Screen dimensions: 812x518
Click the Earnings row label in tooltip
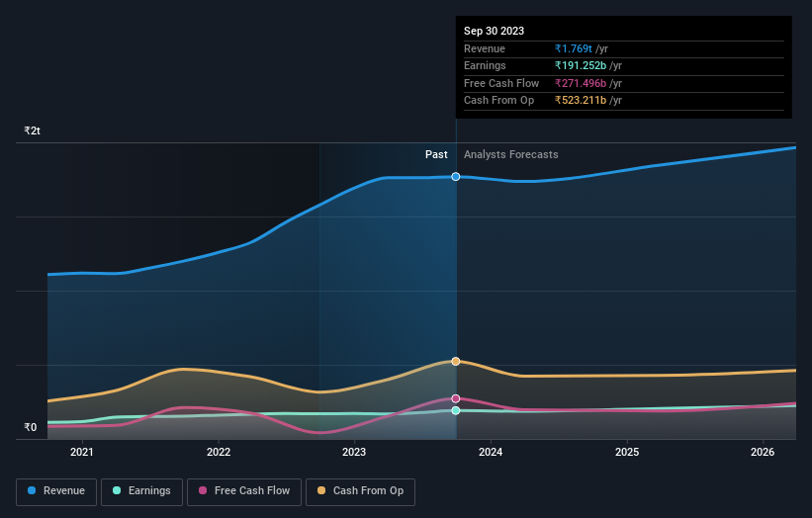pos(485,65)
